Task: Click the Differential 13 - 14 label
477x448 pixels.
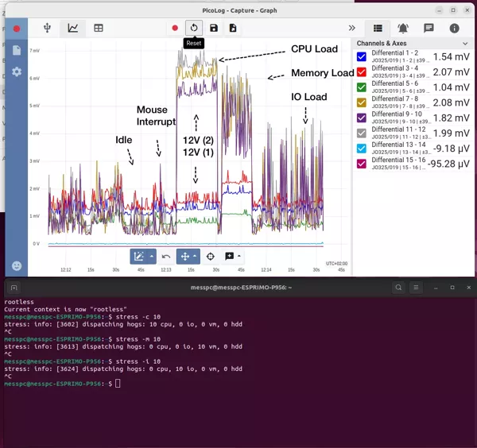Action: click(x=398, y=145)
